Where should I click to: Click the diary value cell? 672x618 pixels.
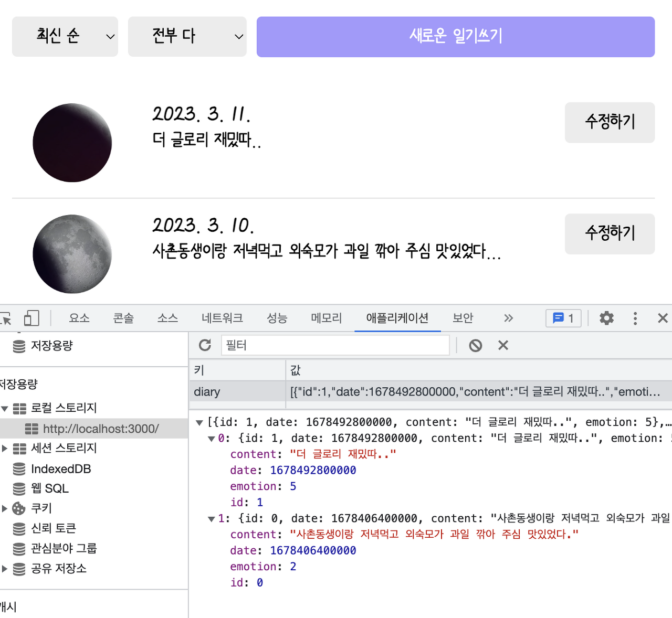coord(479,392)
